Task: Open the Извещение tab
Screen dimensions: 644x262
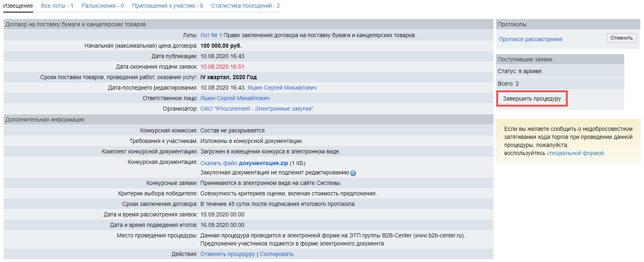Action: pyautogui.click(x=18, y=6)
